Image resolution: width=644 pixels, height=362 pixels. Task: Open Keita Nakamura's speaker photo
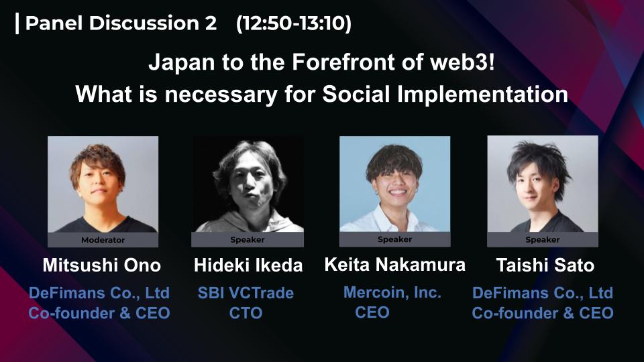coord(394,184)
